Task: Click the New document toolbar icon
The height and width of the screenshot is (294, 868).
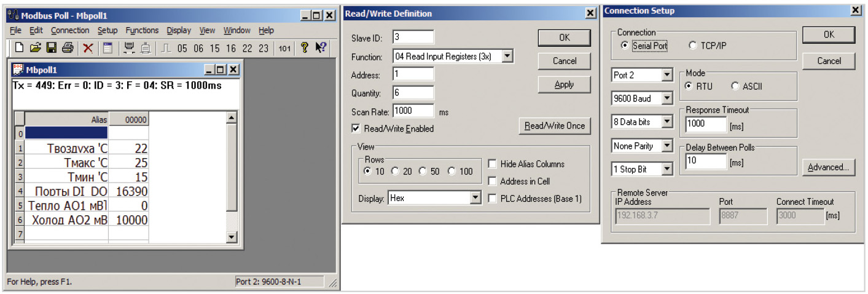Action: 19,48
